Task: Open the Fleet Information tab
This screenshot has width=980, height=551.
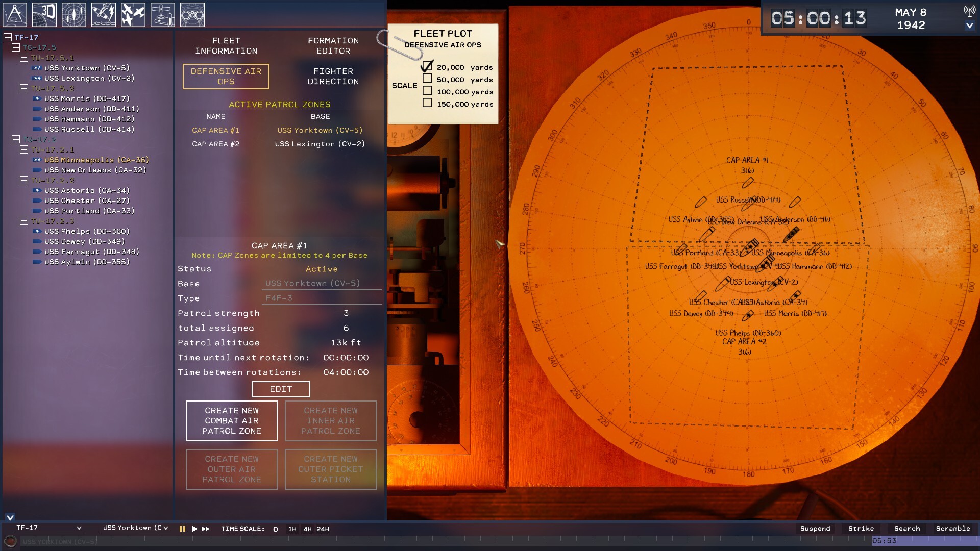Action: point(226,46)
